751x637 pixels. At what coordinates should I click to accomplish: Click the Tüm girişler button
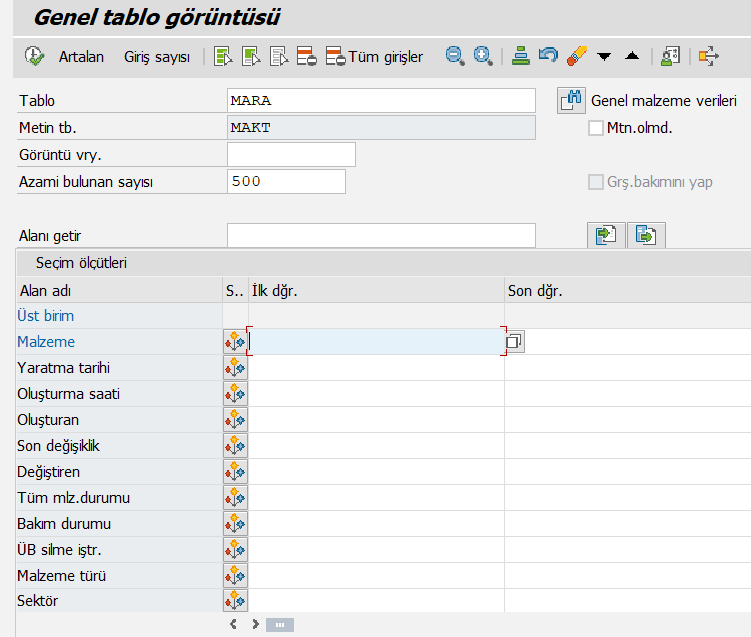[x=374, y=57]
